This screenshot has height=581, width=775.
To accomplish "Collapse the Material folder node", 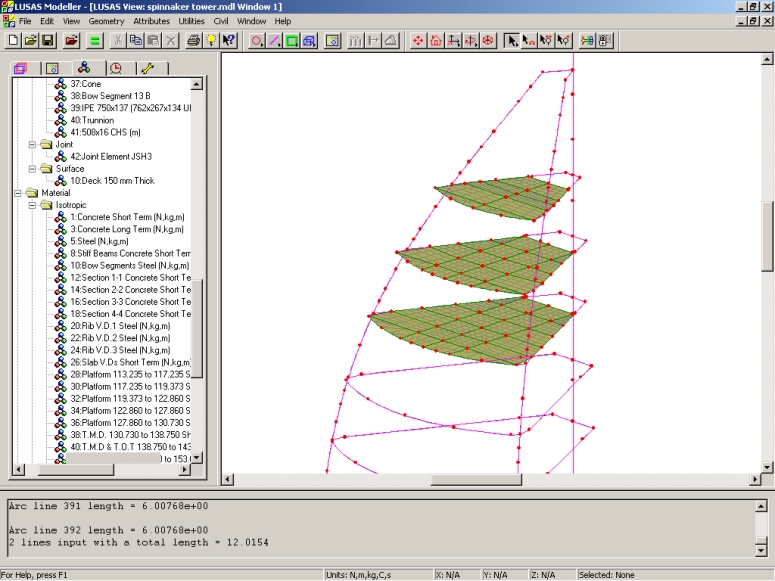I will [x=19, y=193].
